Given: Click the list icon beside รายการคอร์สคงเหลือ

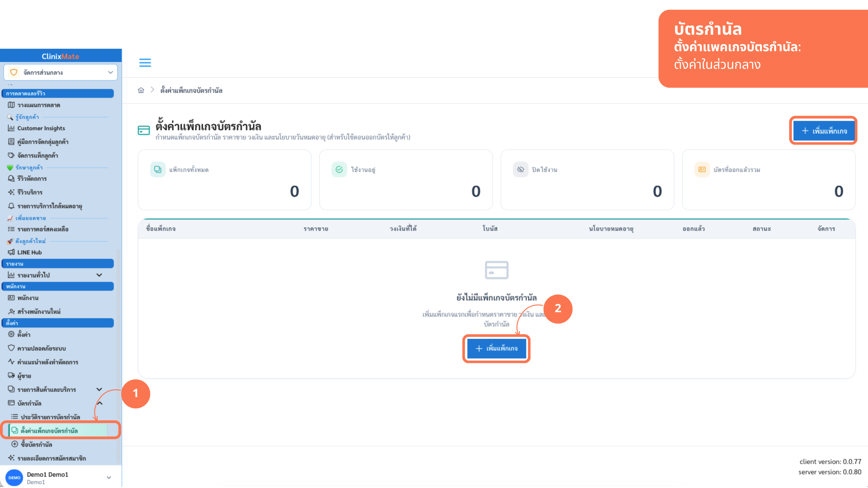Looking at the screenshot, I should pyautogui.click(x=11, y=229).
